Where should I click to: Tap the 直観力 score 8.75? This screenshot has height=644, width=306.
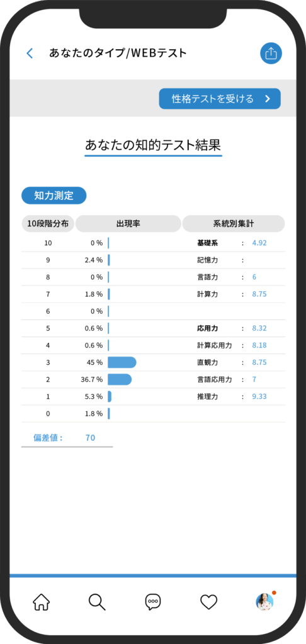tap(259, 362)
